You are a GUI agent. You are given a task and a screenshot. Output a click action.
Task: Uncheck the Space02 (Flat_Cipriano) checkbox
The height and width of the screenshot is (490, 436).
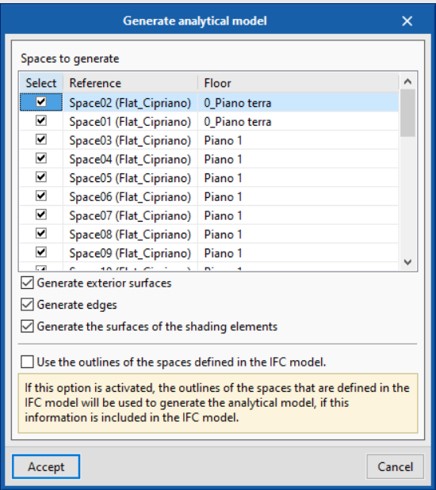point(41,102)
